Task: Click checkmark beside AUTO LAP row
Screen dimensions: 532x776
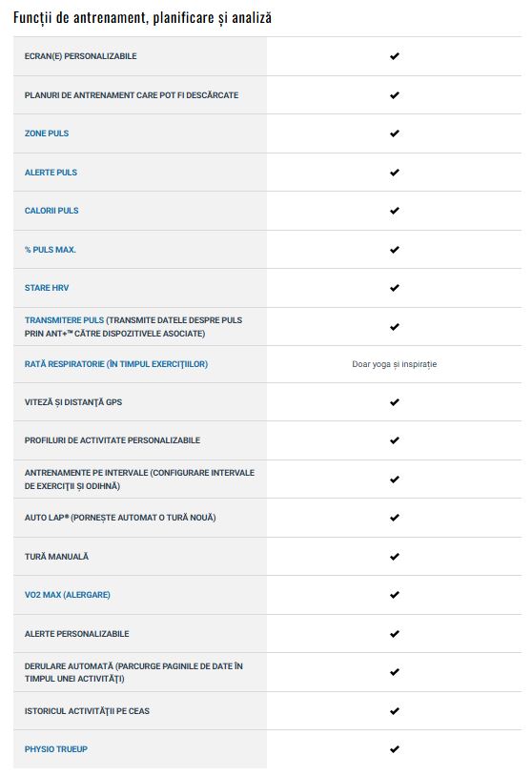Action: (395, 518)
